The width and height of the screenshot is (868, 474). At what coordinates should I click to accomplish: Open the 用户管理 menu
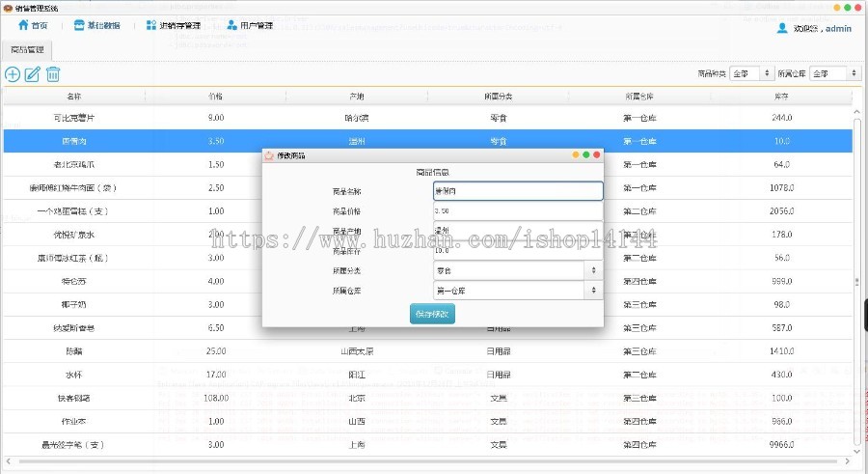[250, 25]
